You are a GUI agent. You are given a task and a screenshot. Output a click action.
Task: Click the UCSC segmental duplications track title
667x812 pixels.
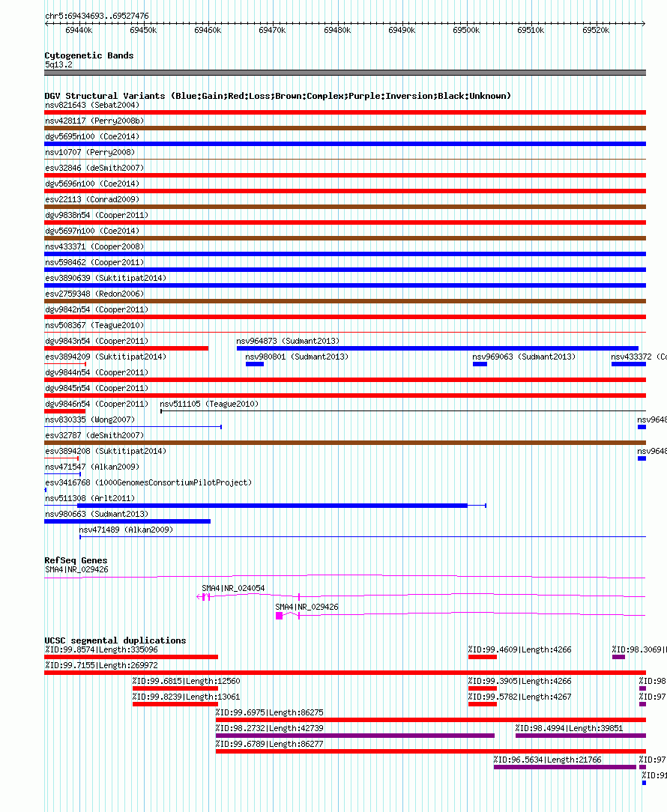(x=115, y=640)
